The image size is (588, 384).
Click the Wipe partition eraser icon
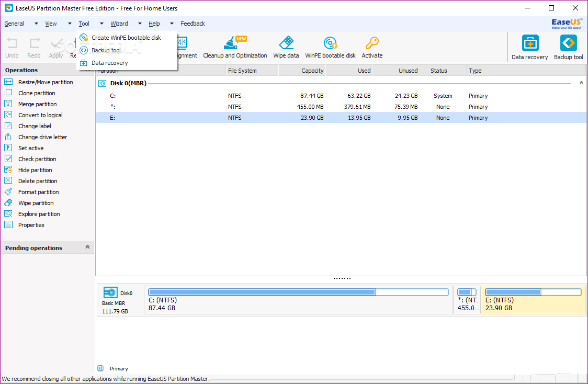(8, 203)
